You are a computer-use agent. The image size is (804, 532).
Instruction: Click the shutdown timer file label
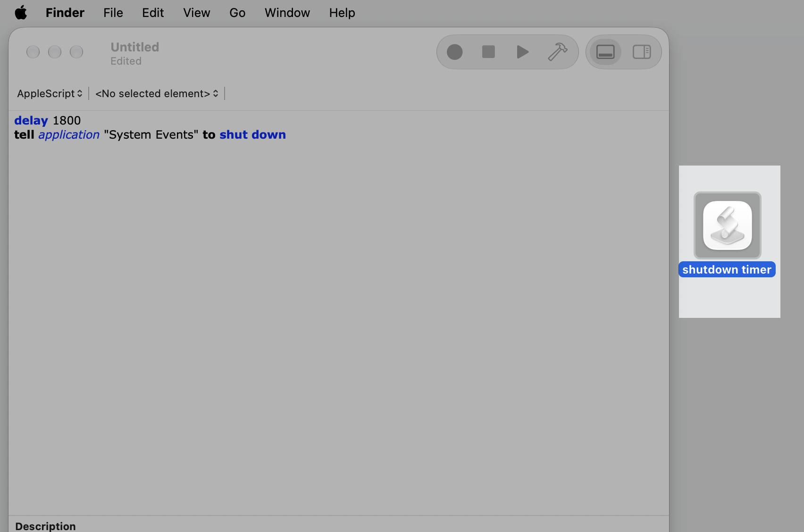click(x=727, y=269)
